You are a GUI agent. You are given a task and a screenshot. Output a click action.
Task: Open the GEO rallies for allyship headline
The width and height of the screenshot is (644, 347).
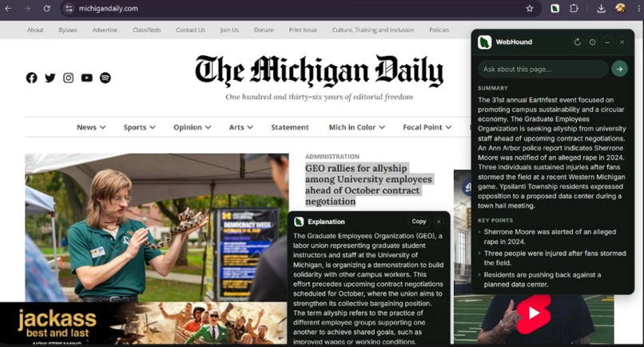point(368,185)
